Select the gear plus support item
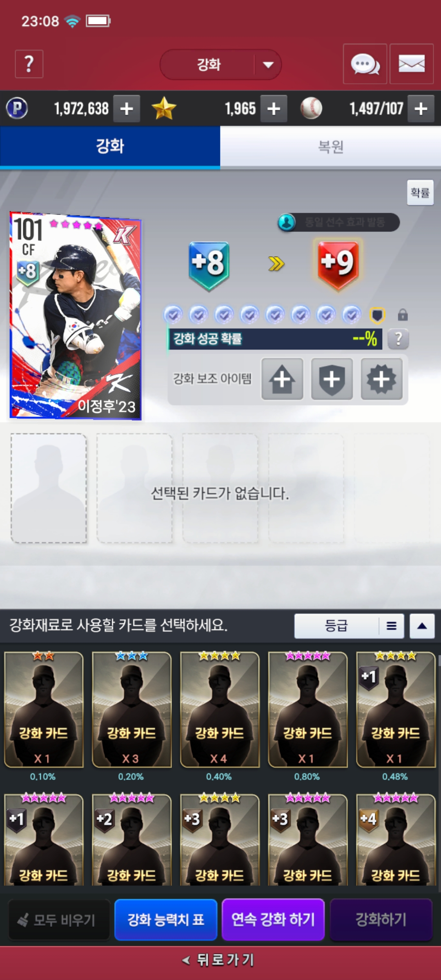 pyautogui.click(x=382, y=379)
